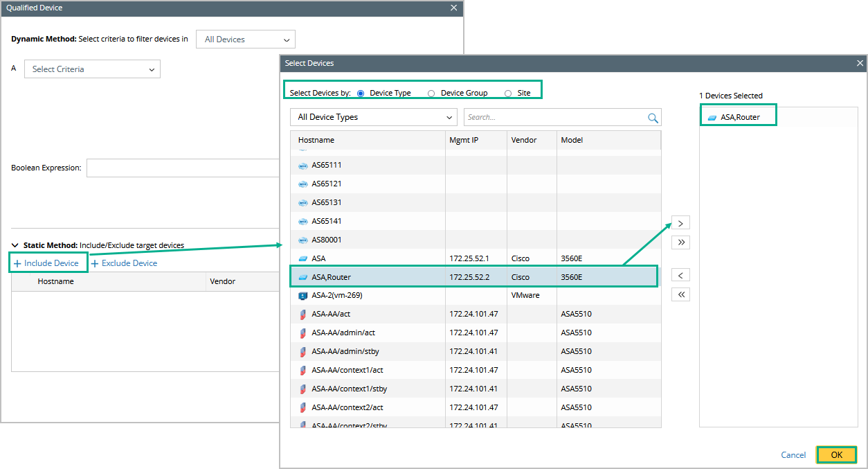The height and width of the screenshot is (469, 868).
Task: Click the ASA-AA/act firewall icon
Action: click(x=302, y=315)
